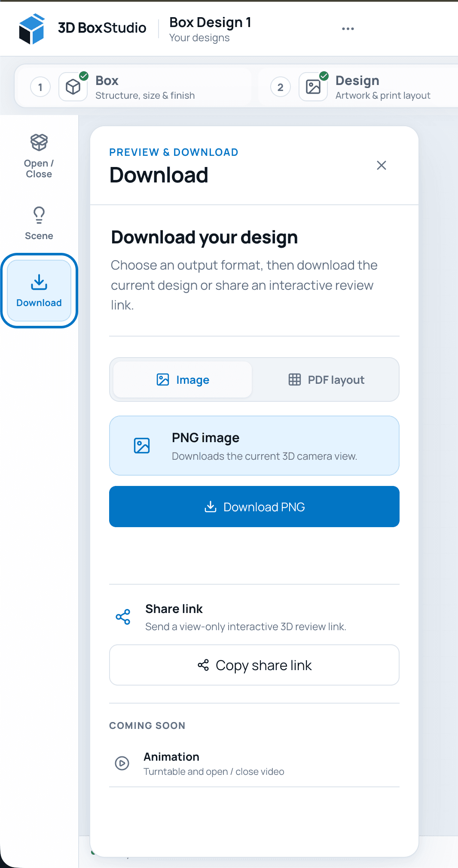The image size is (458, 868).
Task: Click the Animation coming soon row label
Action: (171, 756)
